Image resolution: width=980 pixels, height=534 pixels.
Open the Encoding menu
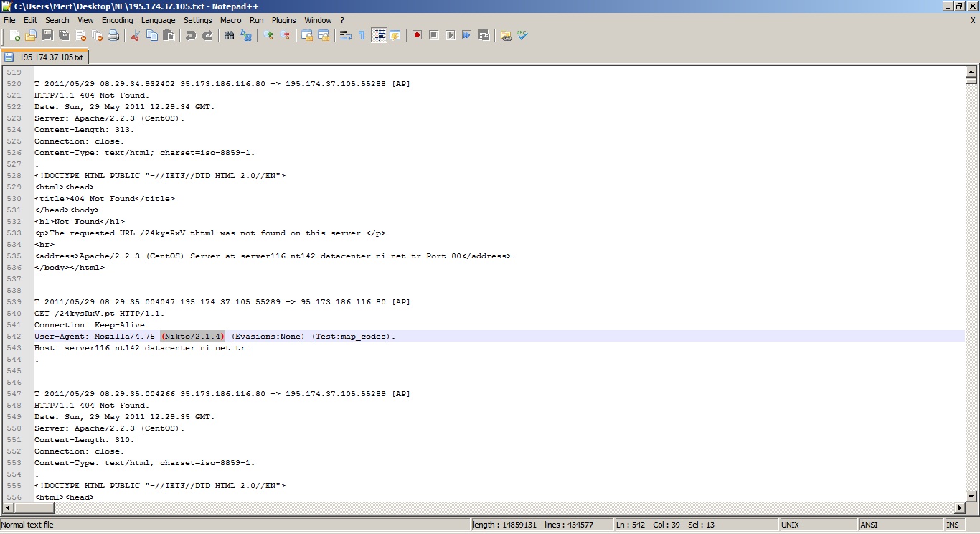coord(117,20)
